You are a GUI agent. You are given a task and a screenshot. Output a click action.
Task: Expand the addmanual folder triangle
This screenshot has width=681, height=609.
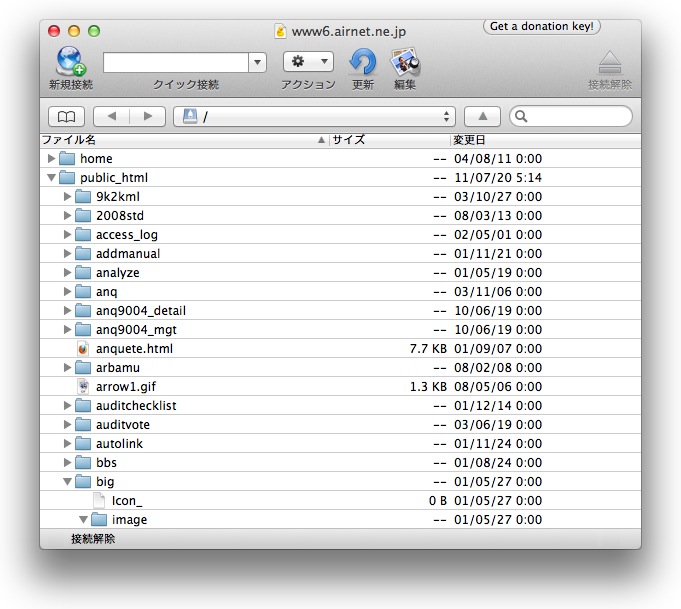pyautogui.click(x=67, y=254)
